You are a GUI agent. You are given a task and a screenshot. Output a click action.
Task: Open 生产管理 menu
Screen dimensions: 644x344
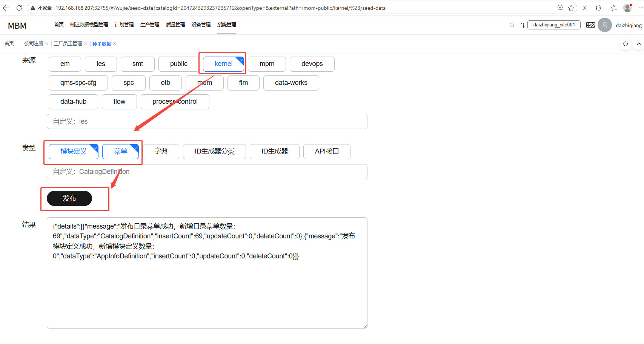150,25
